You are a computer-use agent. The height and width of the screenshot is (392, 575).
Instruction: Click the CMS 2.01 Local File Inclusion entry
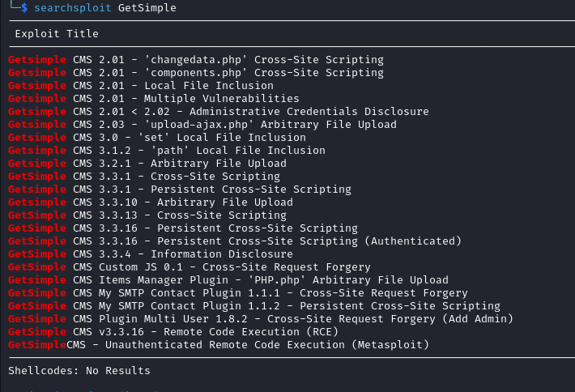pos(141,85)
